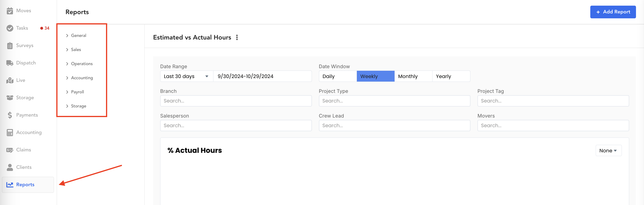Viewport: 644px width, 205px height.
Task: Click the Storage box icon in sidebar
Action: pos(10,98)
